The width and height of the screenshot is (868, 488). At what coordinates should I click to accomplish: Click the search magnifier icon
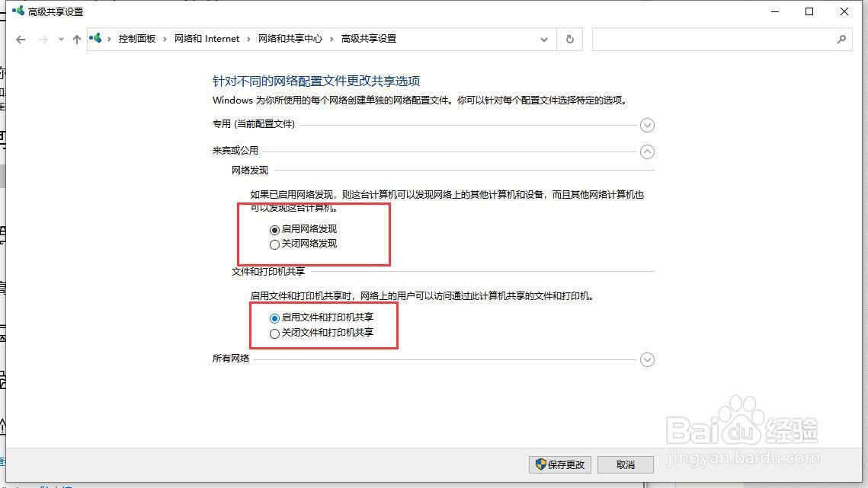tap(841, 39)
